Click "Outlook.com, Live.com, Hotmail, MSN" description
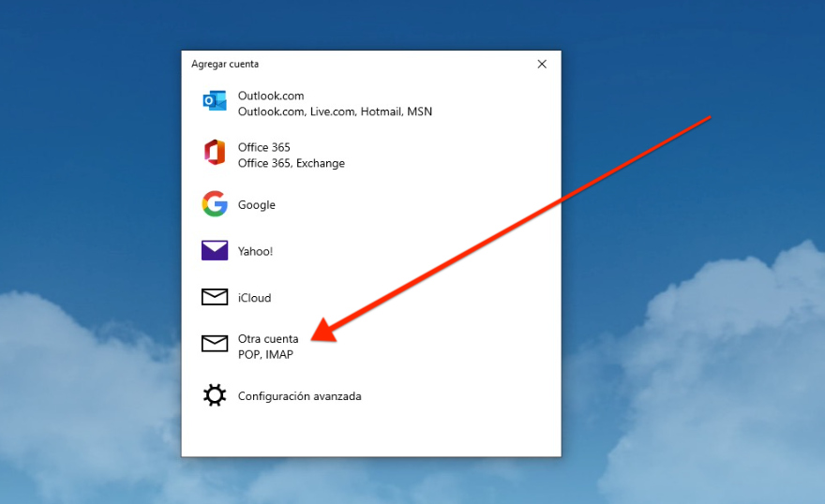The width and height of the screenshot is (825, 504). coord(335,111)
